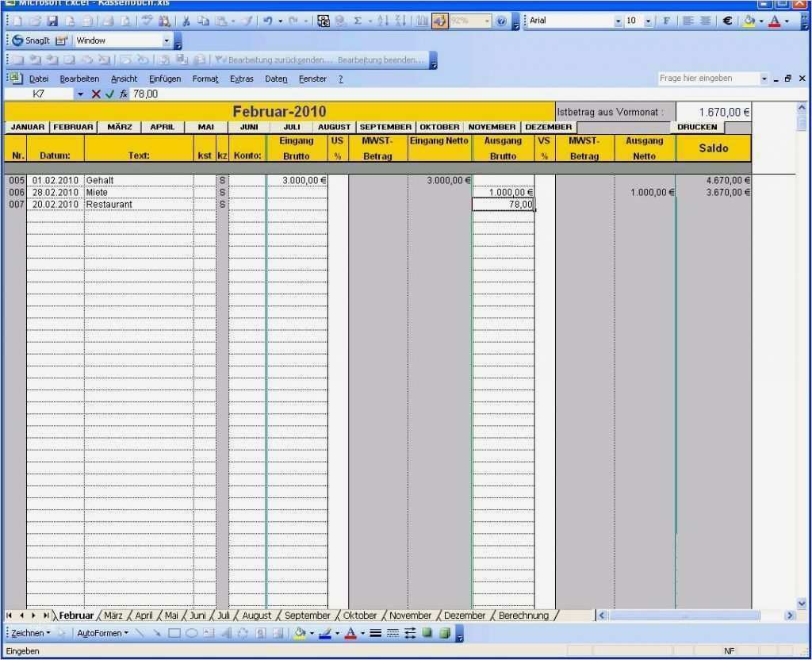Viewport: 812px width, 660px height.
Task: Open the Extras menu
Action: (x=242, y=79)
